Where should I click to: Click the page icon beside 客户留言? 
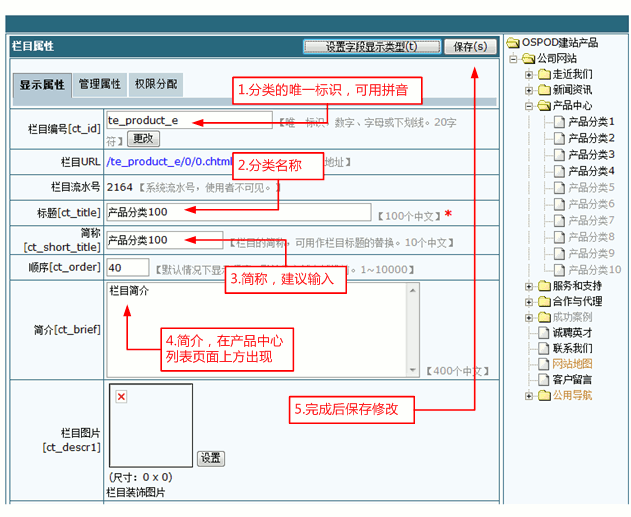pos(543,380)
